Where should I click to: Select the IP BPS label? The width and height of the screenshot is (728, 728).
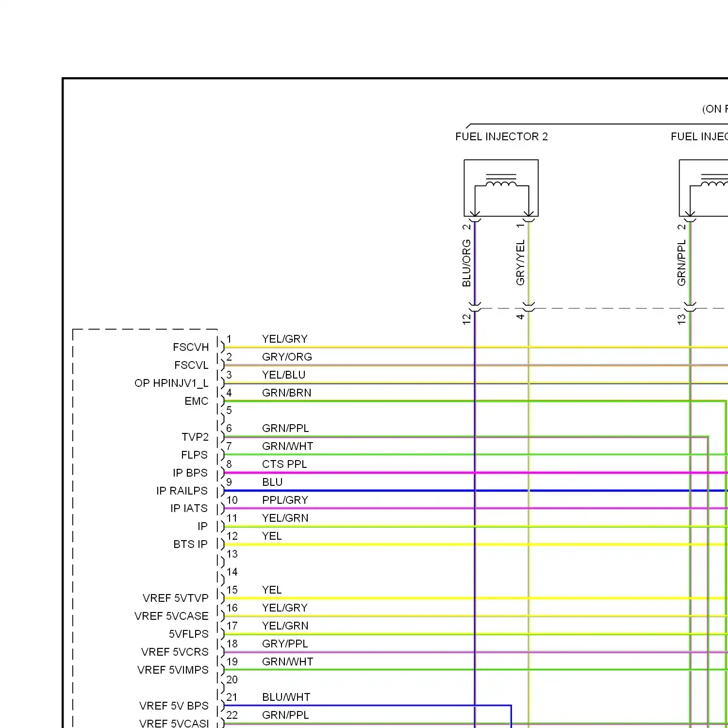(190, 473)
